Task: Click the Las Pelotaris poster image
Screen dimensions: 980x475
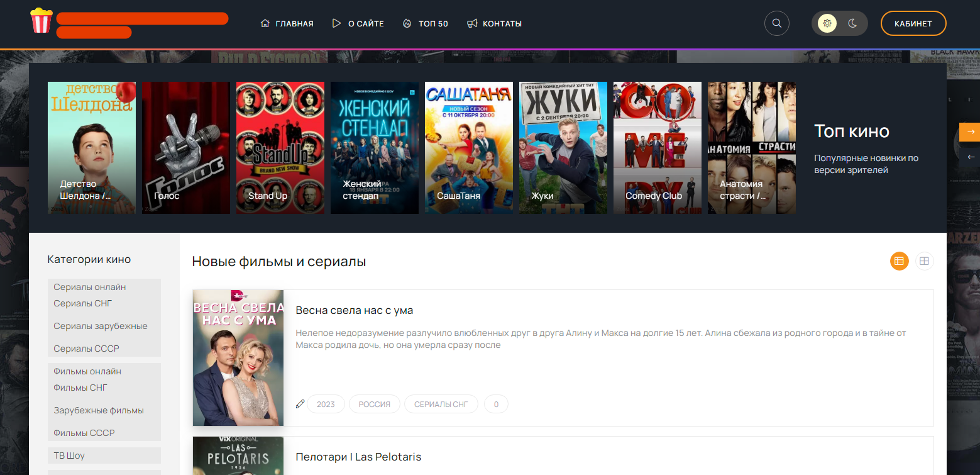Action: click(x=238, y=456)
